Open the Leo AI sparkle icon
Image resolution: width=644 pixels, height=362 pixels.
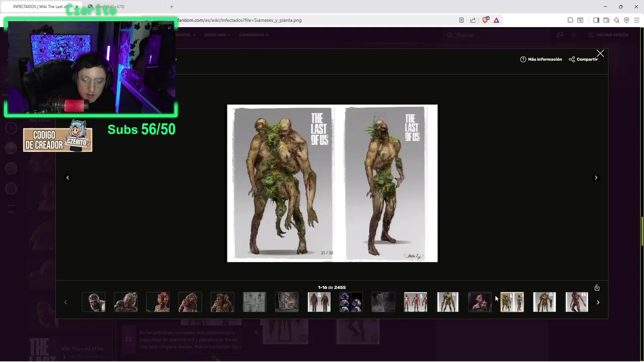(x=616, y=20)
